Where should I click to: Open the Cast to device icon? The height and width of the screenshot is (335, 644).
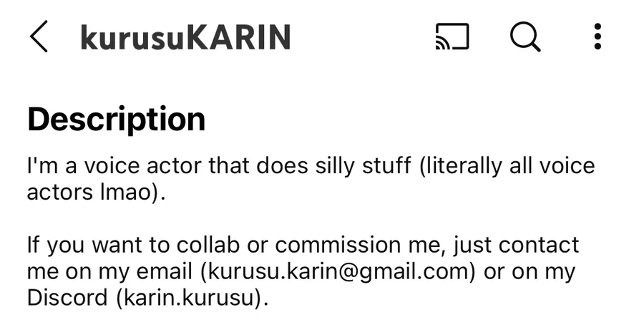coord(452,37)
